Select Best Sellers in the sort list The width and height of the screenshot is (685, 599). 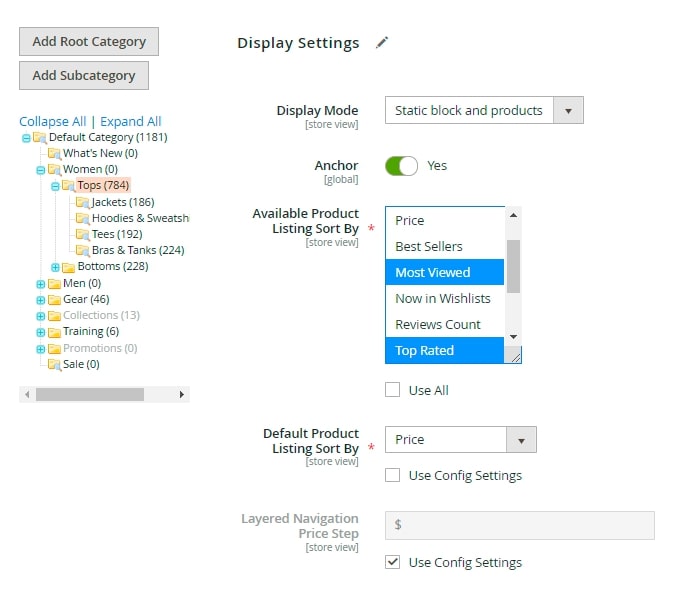[x=429, y=247]
